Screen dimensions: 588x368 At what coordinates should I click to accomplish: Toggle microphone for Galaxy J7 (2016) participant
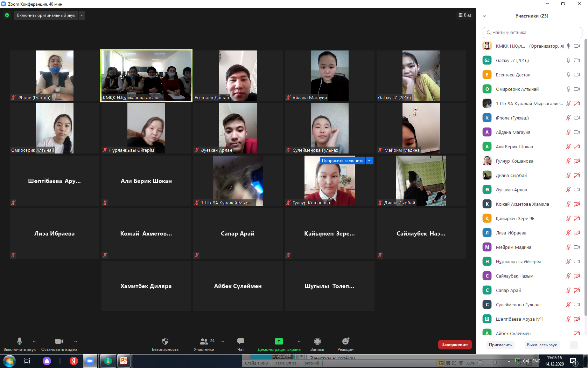(x=568, y=60)
